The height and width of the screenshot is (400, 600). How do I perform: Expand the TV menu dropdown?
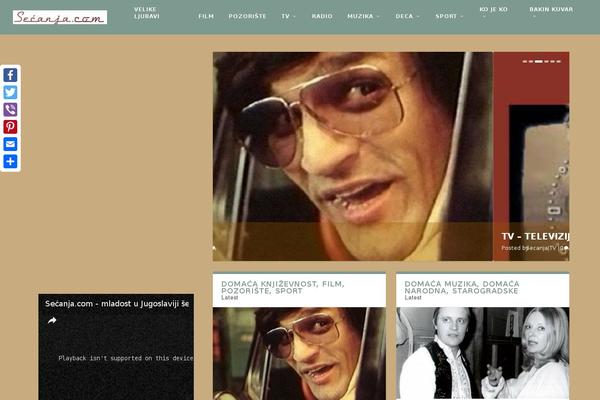[288, 16]
